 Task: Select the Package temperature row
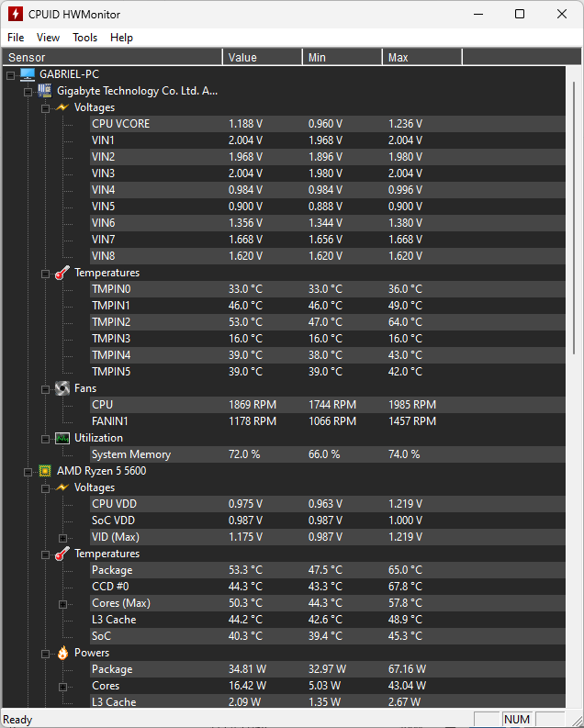(x=328, y=570)
